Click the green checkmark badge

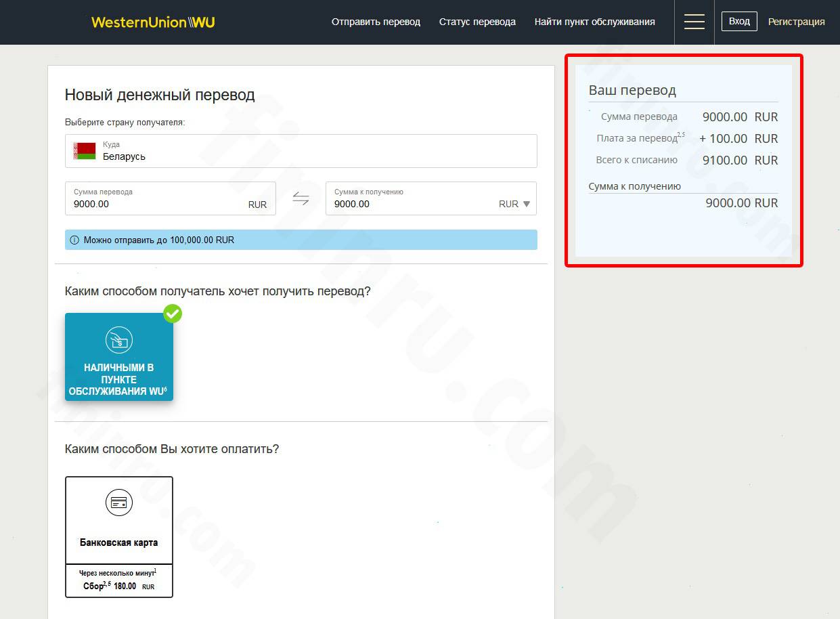click(x=173, y=314)
